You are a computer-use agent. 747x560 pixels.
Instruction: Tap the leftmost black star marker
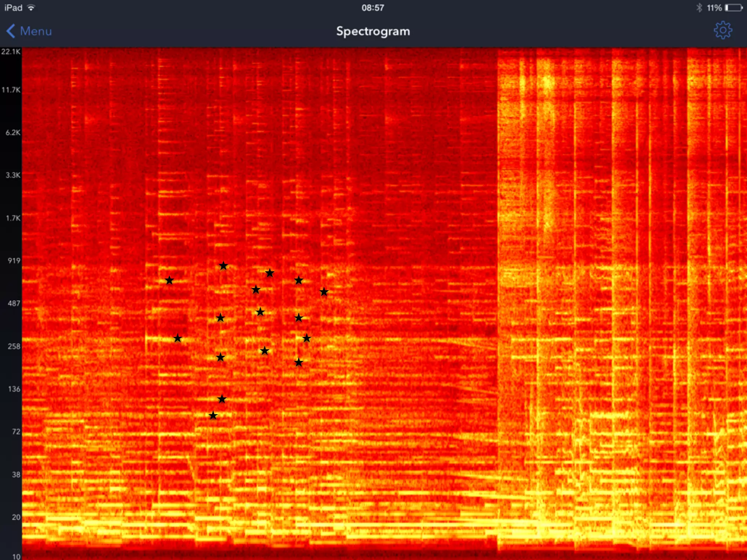click(x=169, y=280)
